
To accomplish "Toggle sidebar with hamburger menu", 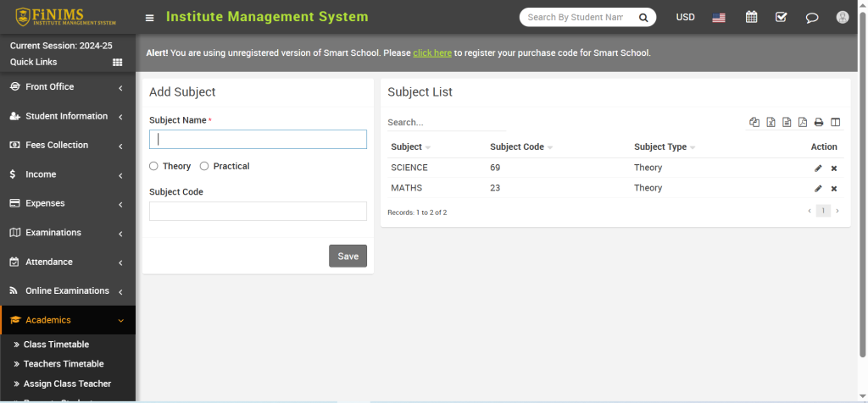I will click(x=150, y=18).
